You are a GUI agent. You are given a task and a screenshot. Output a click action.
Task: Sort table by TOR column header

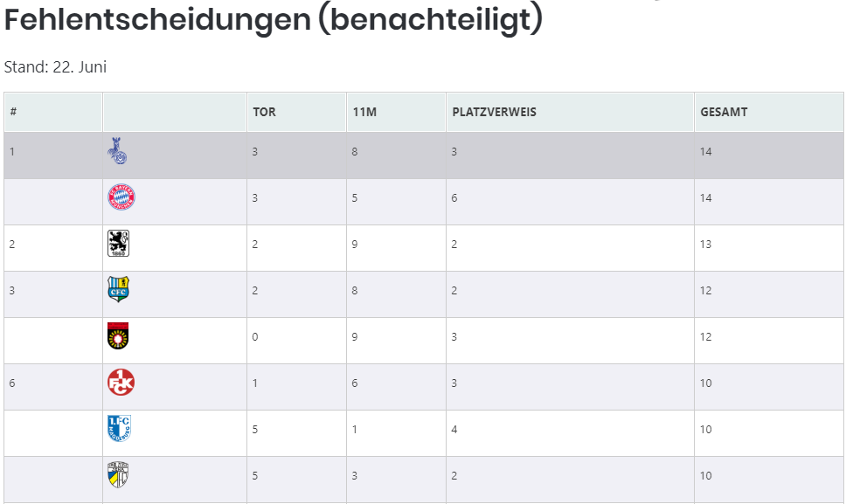point(264,112)
